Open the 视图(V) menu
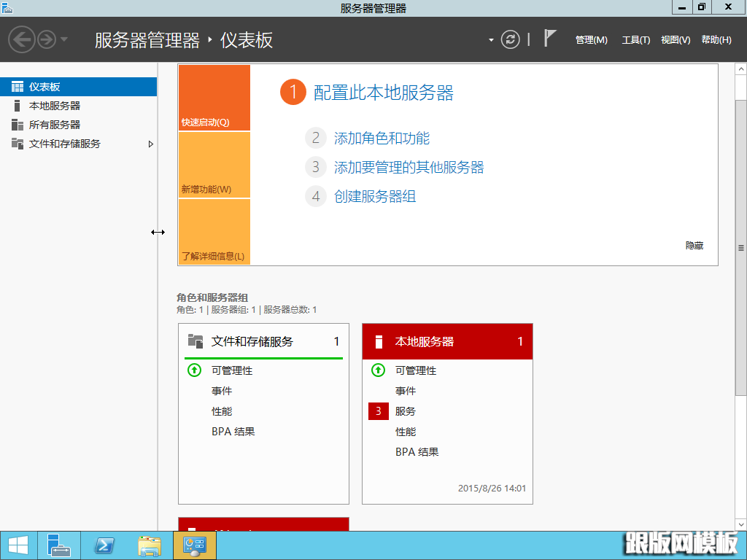Image resolution: width=747 pixels, height=560 pixels. pos(676,40)
